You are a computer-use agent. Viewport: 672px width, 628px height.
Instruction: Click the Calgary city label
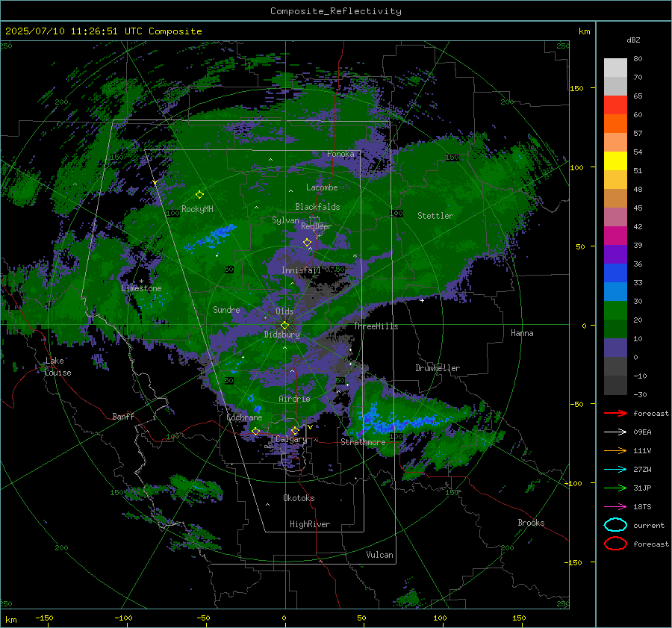pos(291,439)
